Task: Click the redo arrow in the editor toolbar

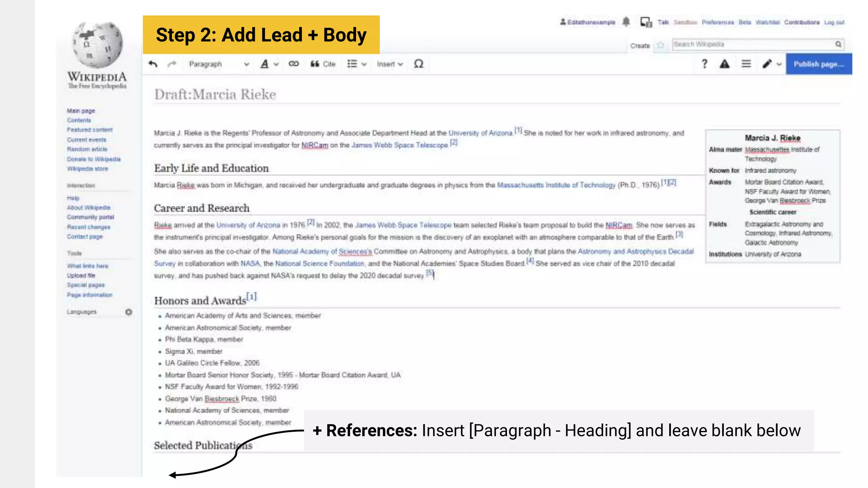Action: (x=172, y=64)
